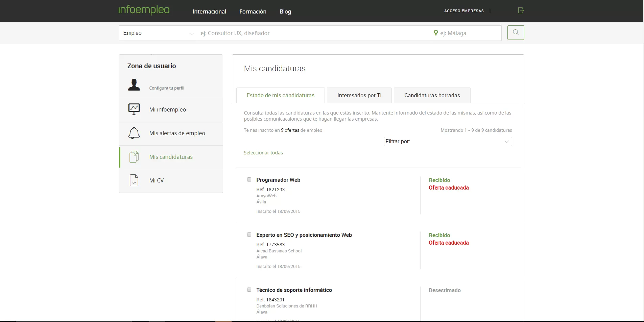Open the Formación menu
644x322 pixels.
click(253, 11)
